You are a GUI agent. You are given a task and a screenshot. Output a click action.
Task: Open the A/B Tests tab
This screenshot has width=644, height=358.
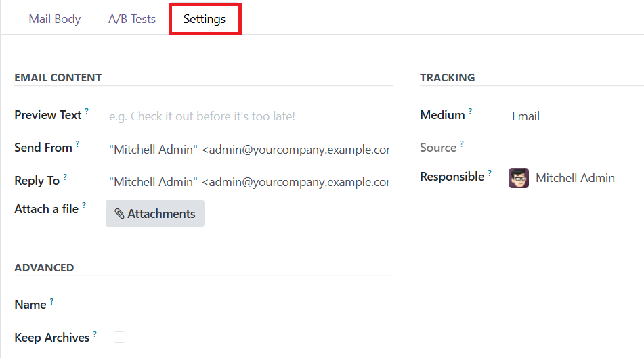(x=132, y=19)
